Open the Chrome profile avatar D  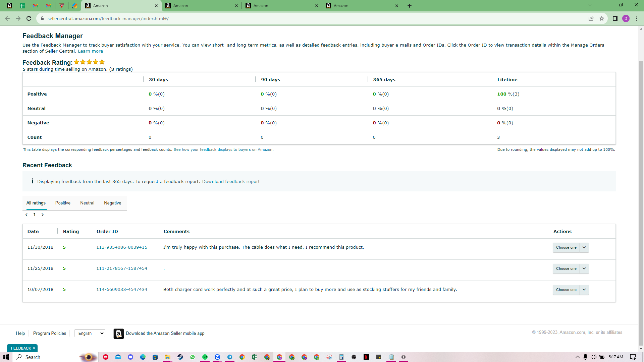click(x=626, y=18)
